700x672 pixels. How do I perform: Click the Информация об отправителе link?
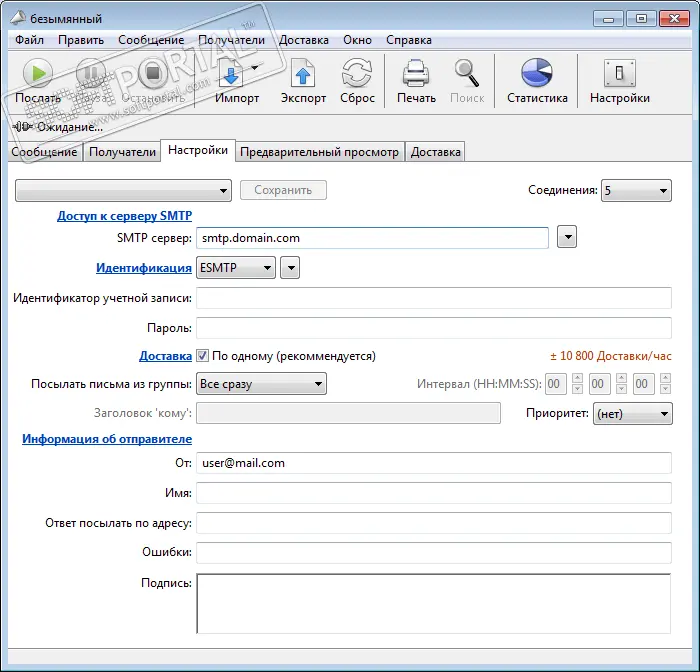click(107, 439)
